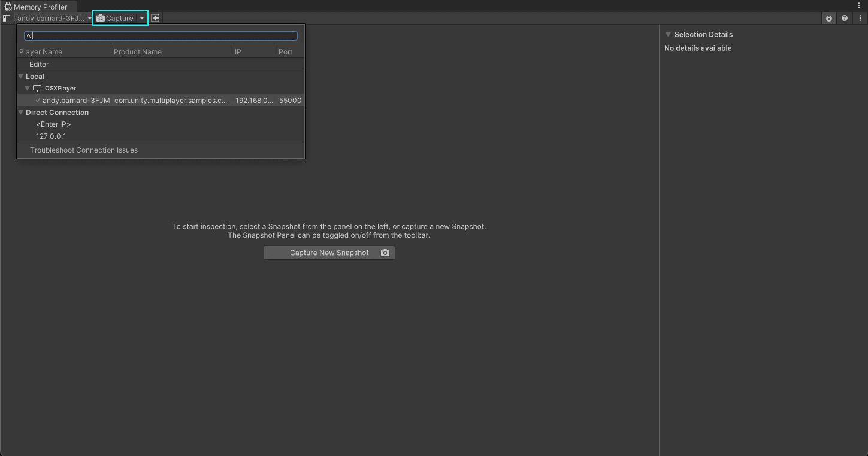This screenshot has width=868, height=456.
Task: Select the andy.barnard-3FJM player entry
Action: pos(75,100)
